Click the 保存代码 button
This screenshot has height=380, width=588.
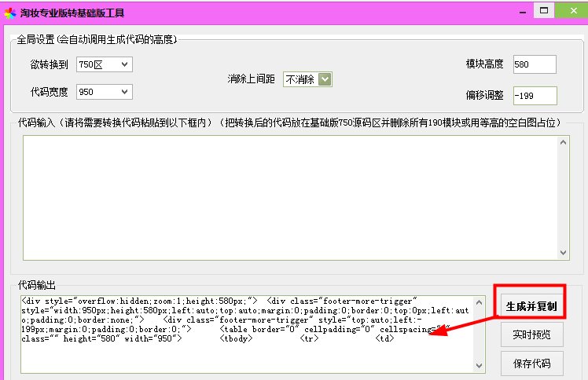coord(531,364)
